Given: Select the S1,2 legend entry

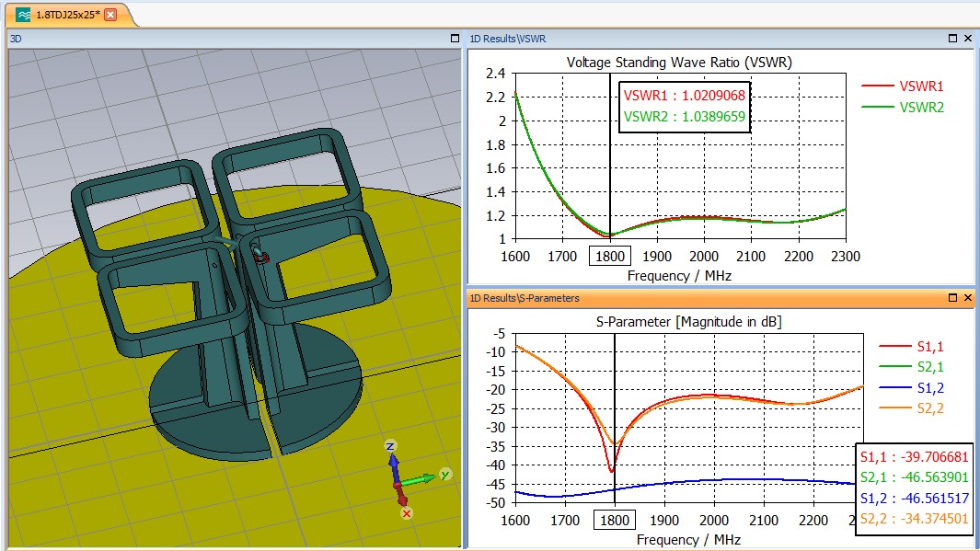Looking at the screenshot, I should 930,387.
